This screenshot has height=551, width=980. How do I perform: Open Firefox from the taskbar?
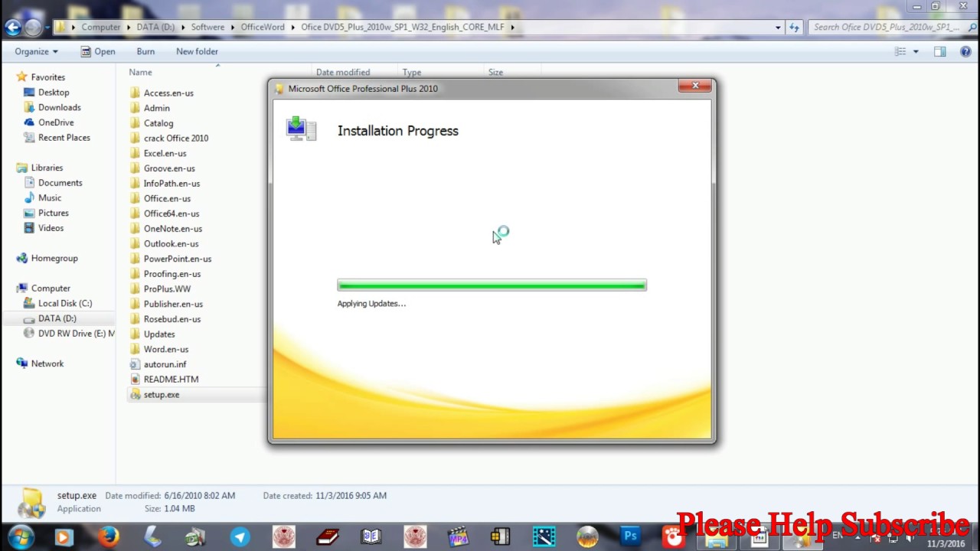tap(108, 537)
